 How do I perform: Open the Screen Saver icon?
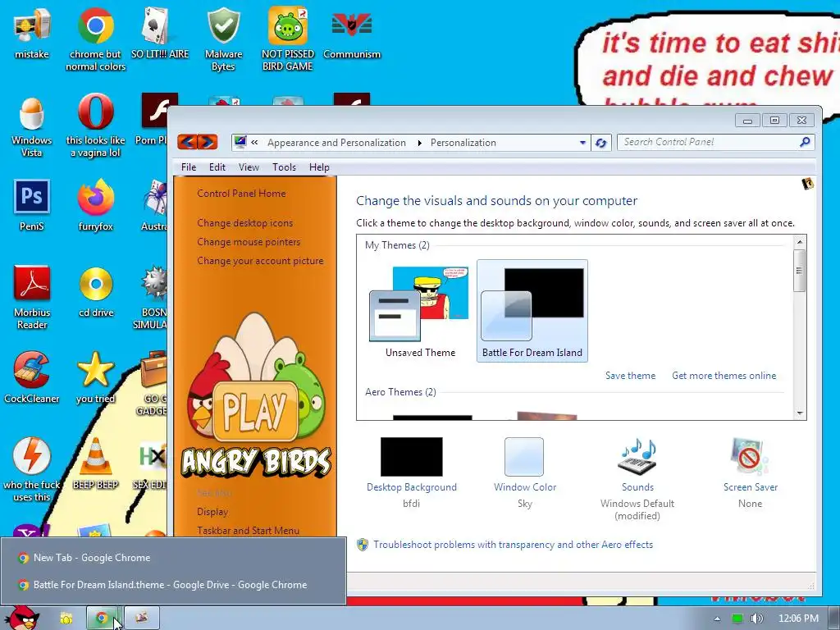tap(750, 456)
